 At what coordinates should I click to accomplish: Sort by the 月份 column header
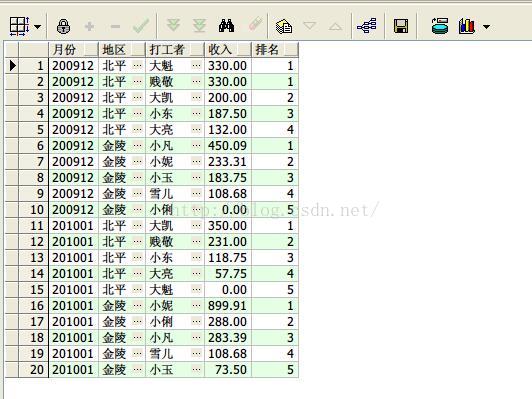click(x=74, y=50)
